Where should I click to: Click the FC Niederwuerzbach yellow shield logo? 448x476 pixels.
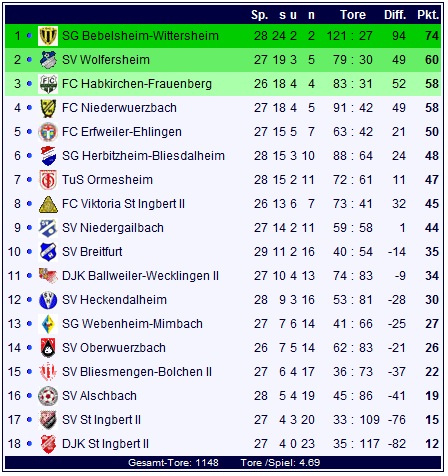pyautogui.click(x=48, y=108)
